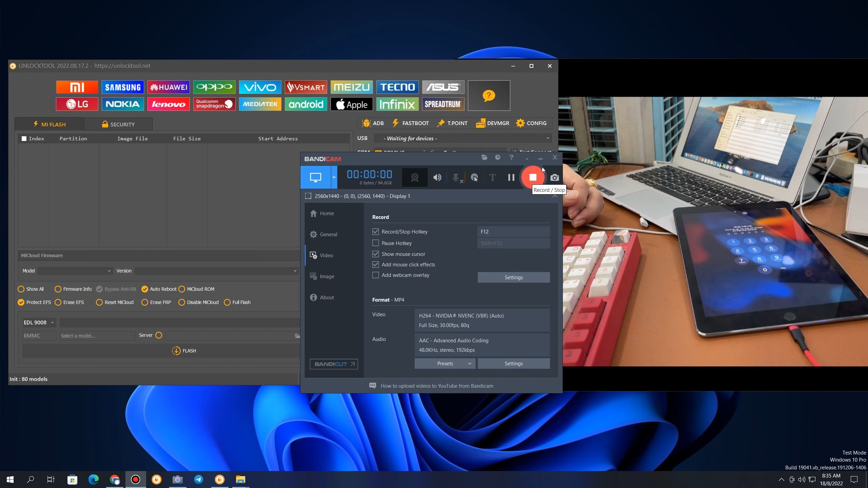Uncheck Add mouse click effects

click(375, 264)
